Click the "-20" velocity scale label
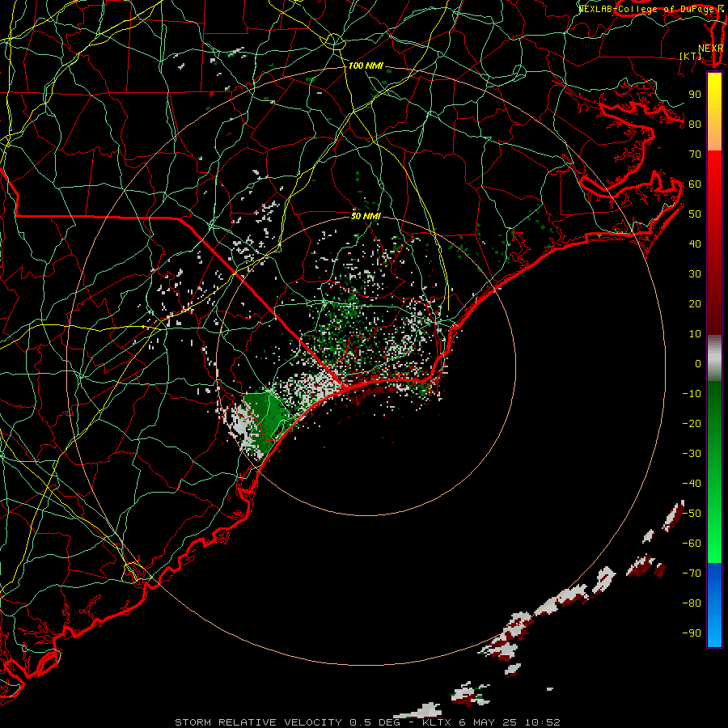 [x=692, y=423]
